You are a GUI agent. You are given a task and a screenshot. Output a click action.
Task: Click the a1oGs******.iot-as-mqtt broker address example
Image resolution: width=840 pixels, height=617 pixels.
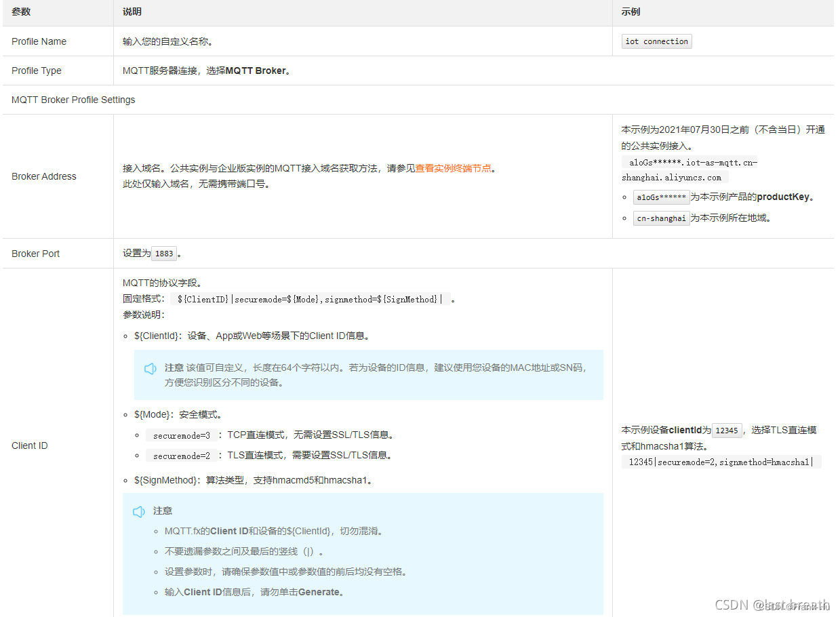[689, 170]
